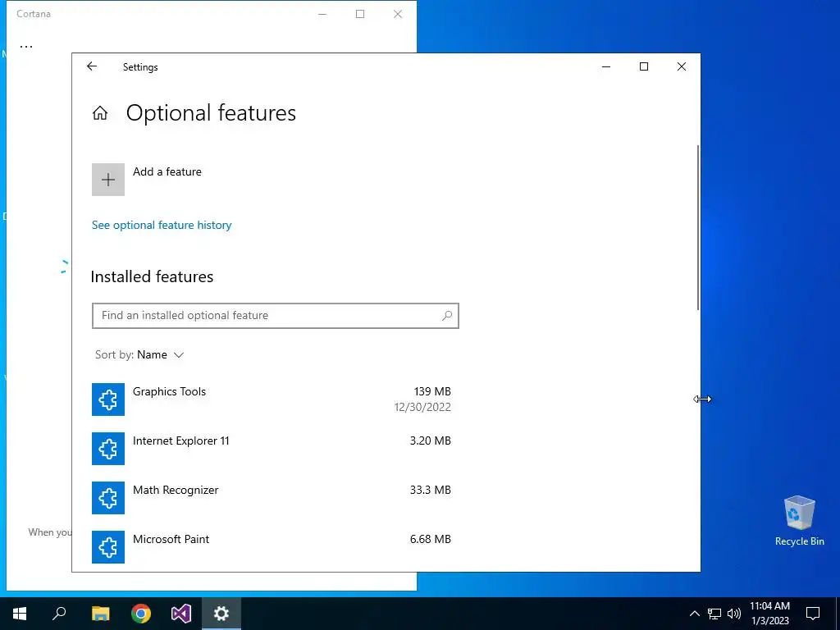Click the 12/30/2022 install date

pyautogui.click(x=422, y=407)
